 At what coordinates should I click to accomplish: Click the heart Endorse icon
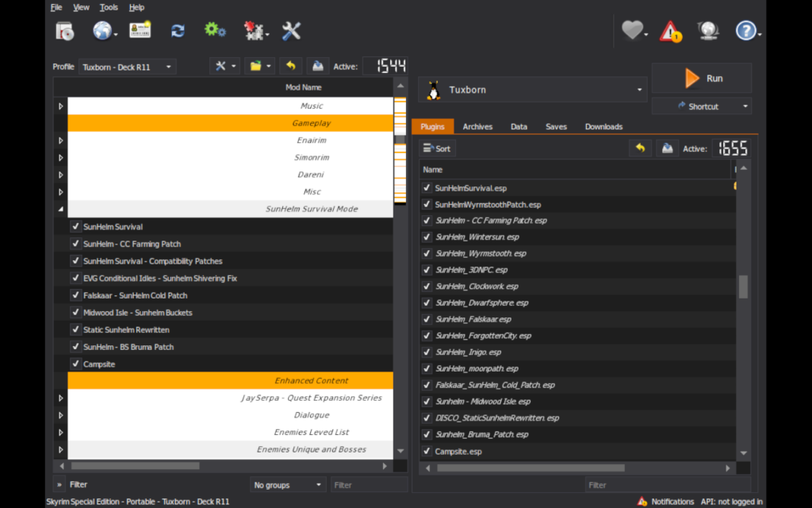pos(632,31)
